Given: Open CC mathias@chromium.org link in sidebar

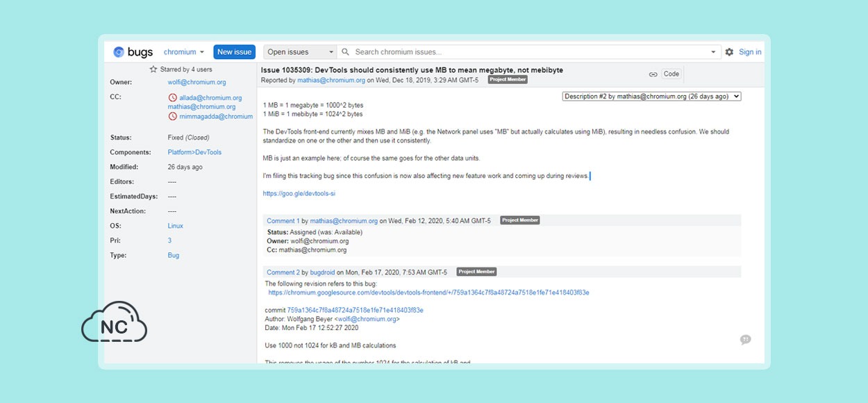Looking at the screenshot, I should 201,107.
